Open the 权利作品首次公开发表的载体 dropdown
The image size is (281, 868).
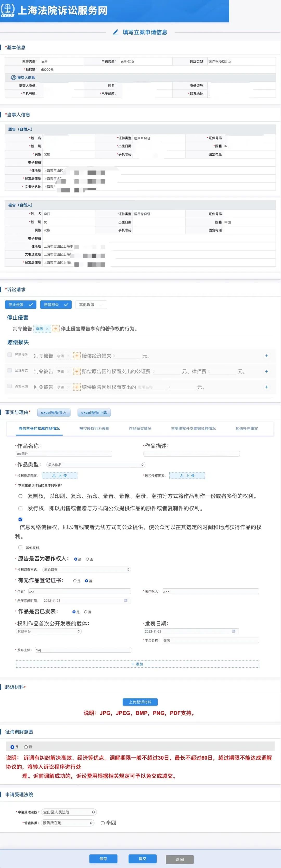[x=49, y=632]
